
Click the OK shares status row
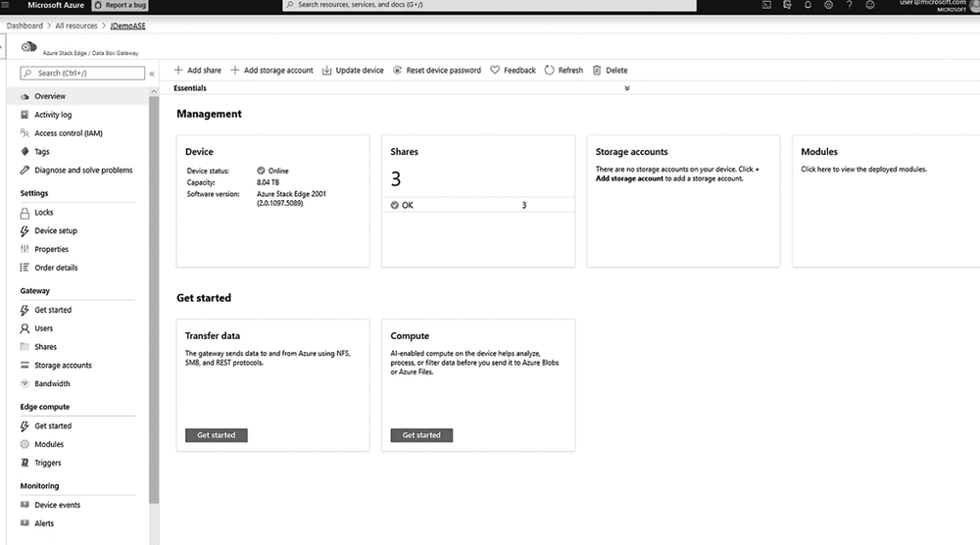(x=478, y=205)
